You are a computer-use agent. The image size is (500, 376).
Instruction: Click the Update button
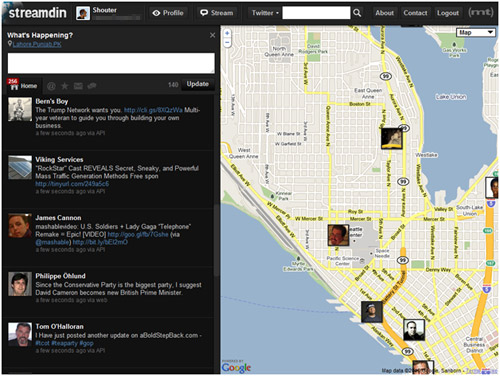click(x=198, y=84)
